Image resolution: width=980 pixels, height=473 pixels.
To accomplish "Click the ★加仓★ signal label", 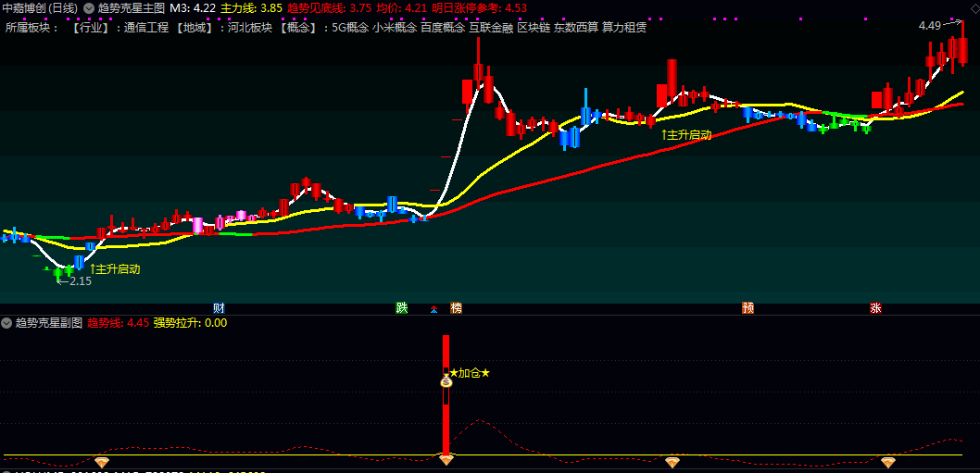I will point(470,373).
